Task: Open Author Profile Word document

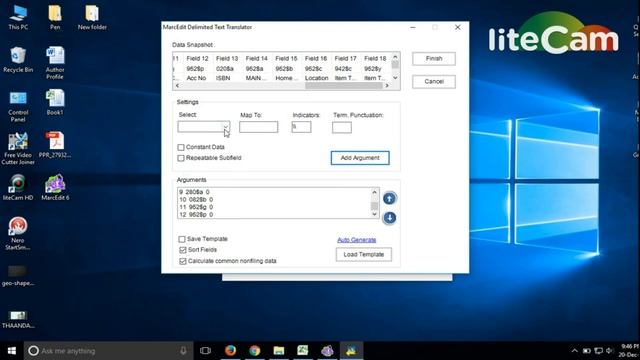Action: click(55, 63)
